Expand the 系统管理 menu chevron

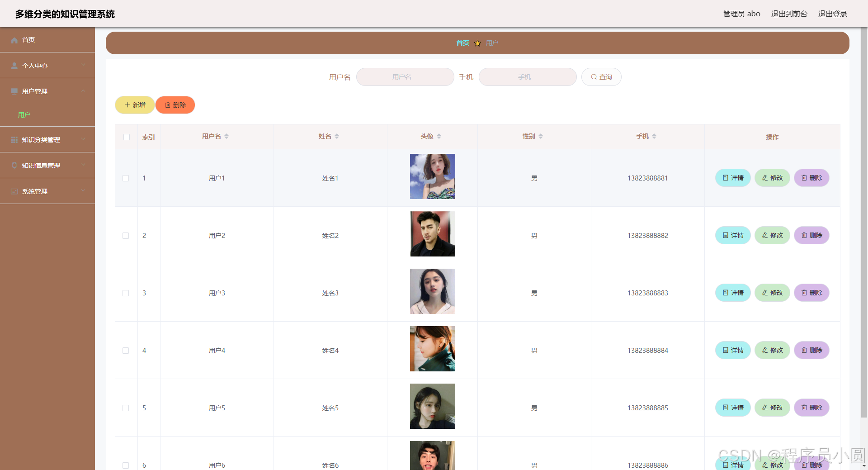[83, 191]
